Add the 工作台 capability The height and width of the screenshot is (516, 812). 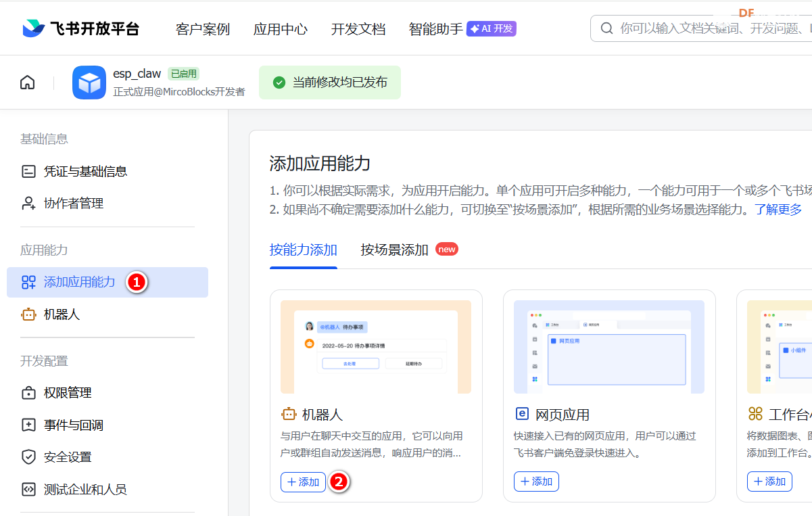click(x=769, y=482)
